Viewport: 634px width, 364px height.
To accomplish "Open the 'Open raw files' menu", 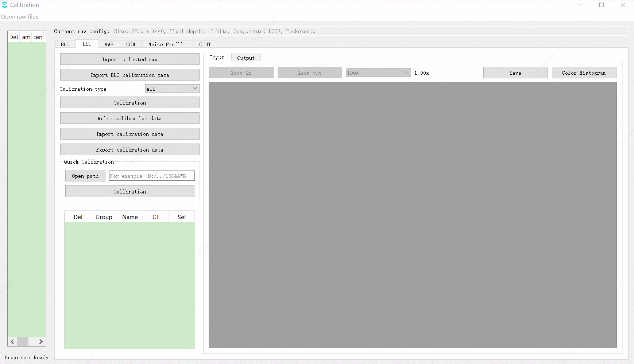I will [x=20, y=16].
